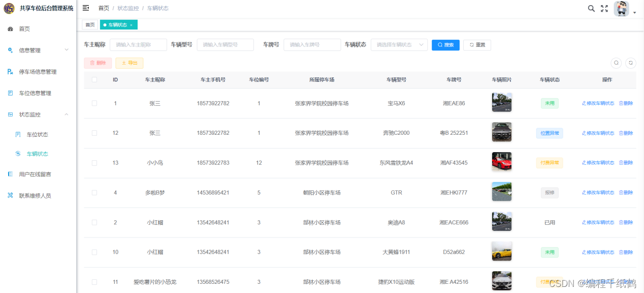The height and width of the screenshot is (293, 644).
Task: Close the 车辆状态 tab
Action: click(x=131, y=25)
